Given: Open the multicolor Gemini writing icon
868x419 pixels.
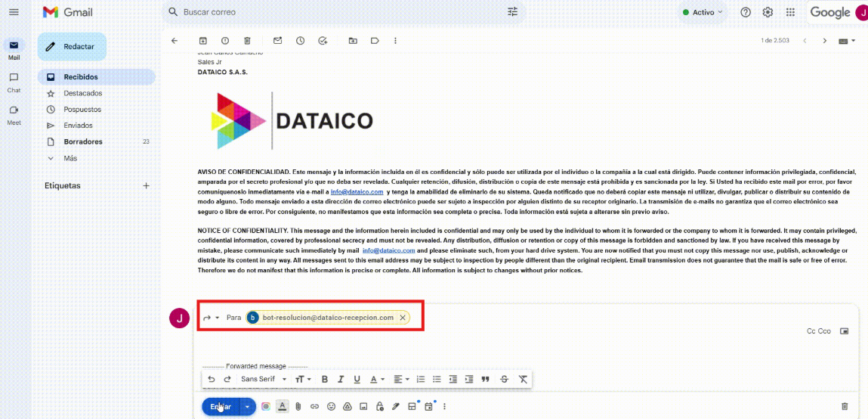Looking at the screenshot, I should point(266,406).
